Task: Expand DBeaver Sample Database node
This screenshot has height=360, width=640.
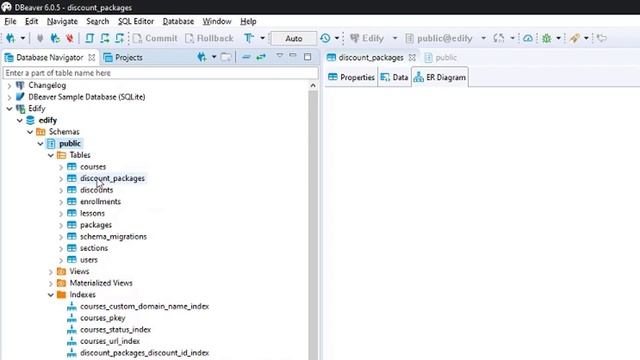Action: [9, 97]
